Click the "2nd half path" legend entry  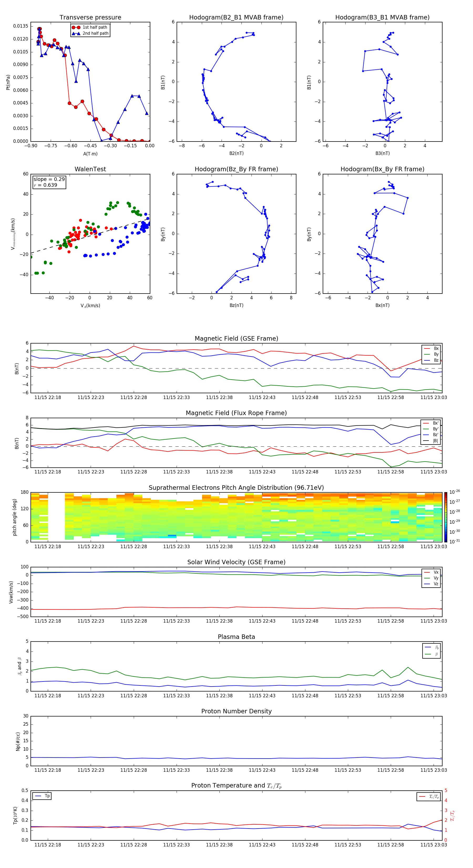[x=91, y=33]
